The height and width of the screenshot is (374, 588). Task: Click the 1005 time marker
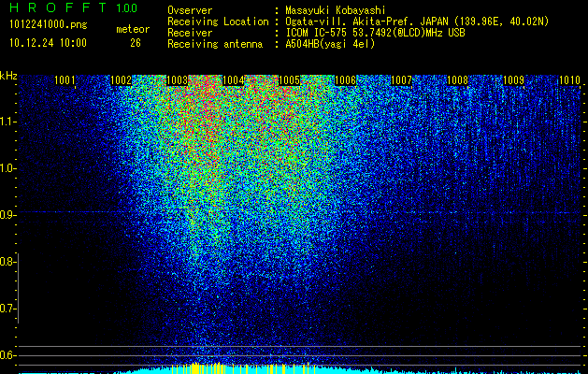click(289, 80)
